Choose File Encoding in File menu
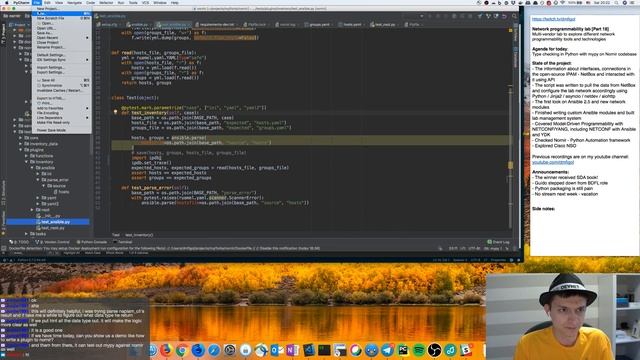The width and height of the screenshot is (640, 360). point(62,113)
